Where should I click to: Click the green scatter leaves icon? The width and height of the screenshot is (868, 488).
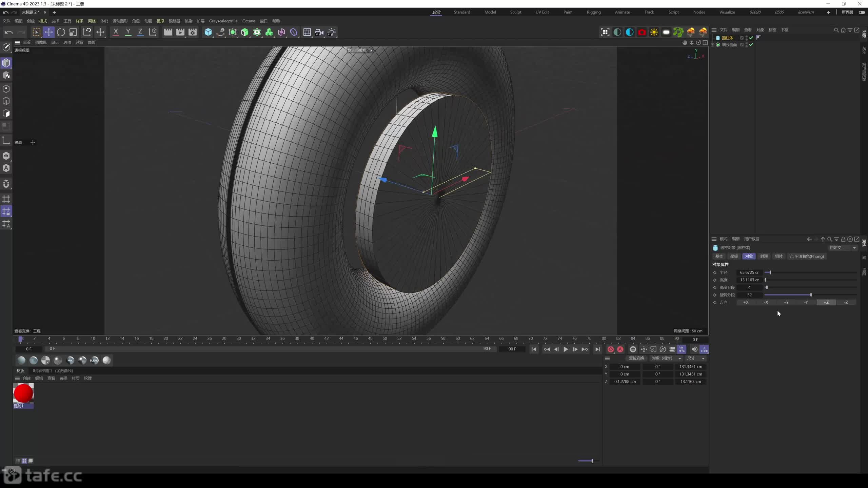coord(678,32)
